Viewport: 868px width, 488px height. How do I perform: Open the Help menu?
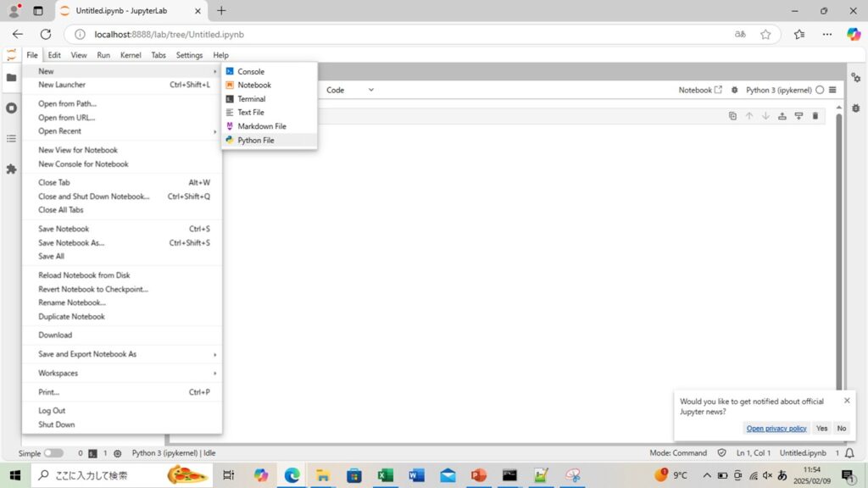(x=221, y=55)
